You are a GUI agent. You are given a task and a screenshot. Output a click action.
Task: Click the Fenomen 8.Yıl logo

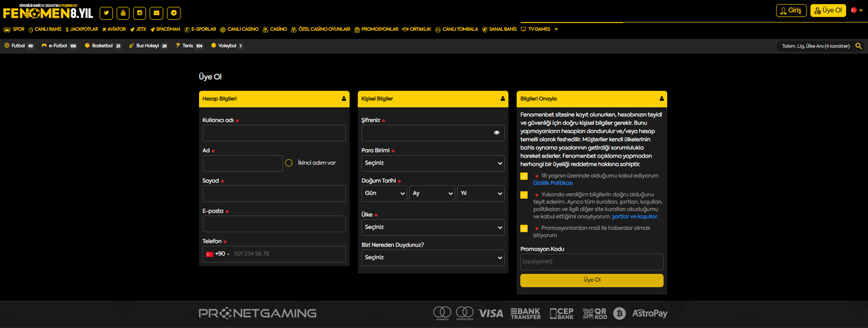(48, 12)
